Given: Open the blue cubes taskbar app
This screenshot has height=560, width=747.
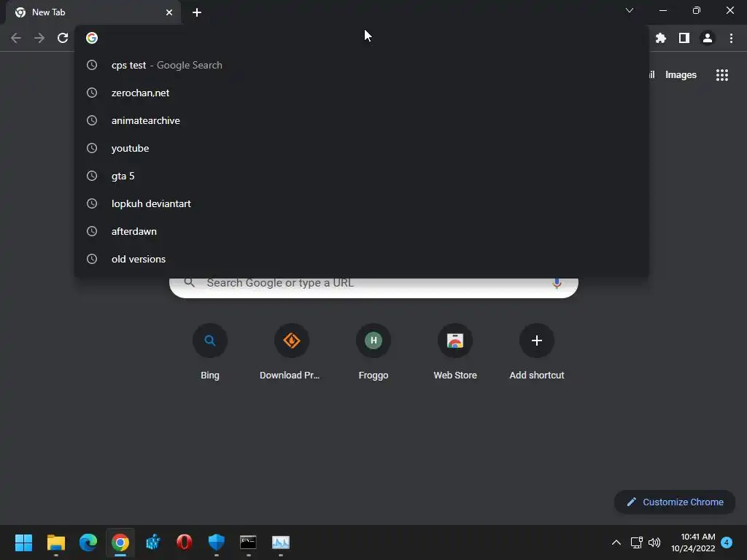Looking at the screenshot, I should click(x=152, y=542).
